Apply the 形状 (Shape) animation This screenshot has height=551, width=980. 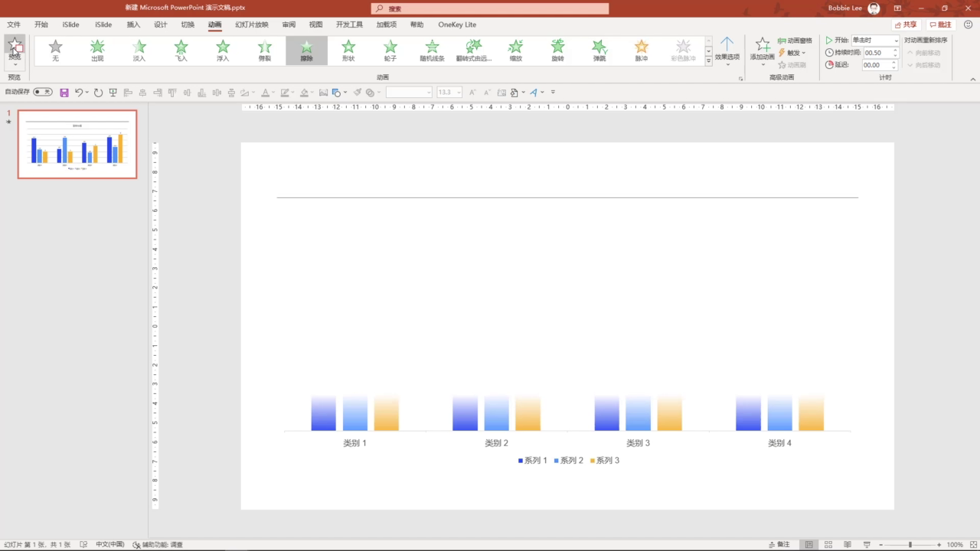click(x=348, y=51)
